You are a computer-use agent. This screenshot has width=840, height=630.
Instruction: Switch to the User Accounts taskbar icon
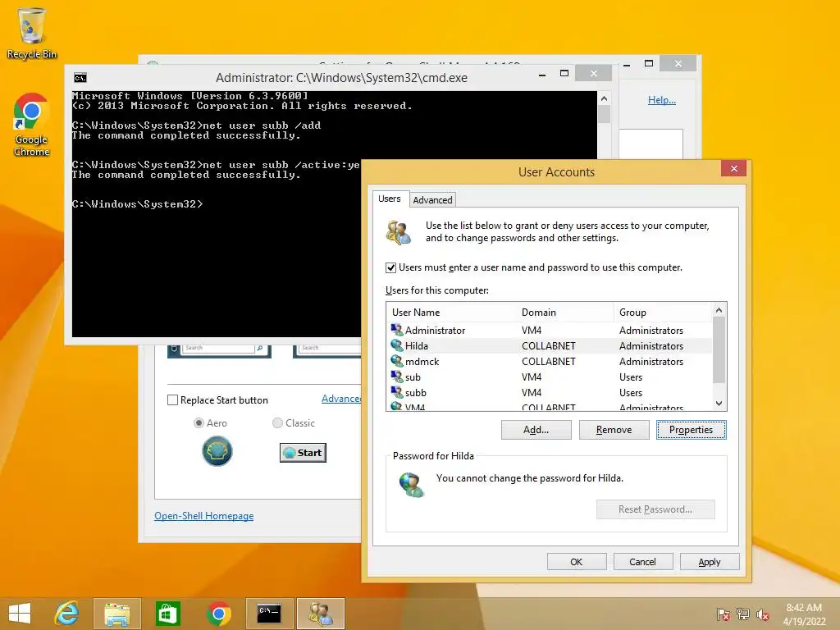coord(320,614)
